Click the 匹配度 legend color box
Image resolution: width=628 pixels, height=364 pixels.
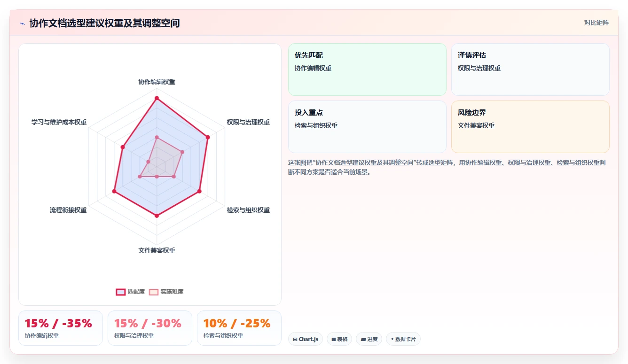coord(121,292)
